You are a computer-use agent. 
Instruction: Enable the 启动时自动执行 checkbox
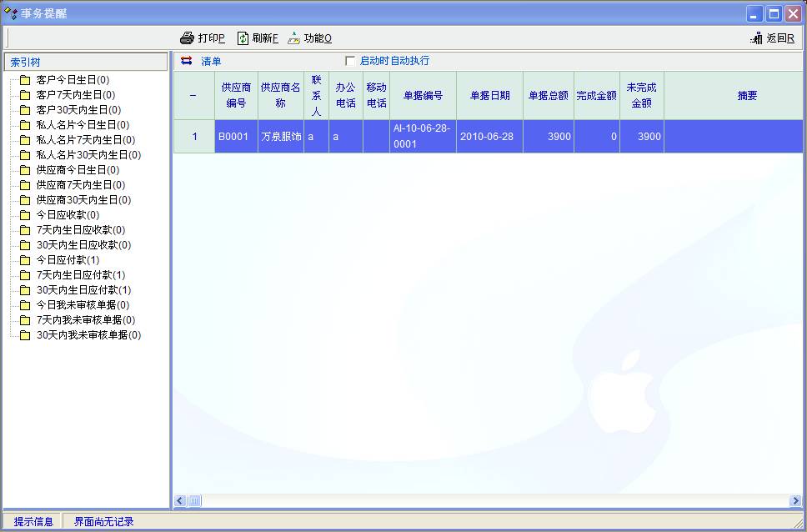tap(350, 61)
